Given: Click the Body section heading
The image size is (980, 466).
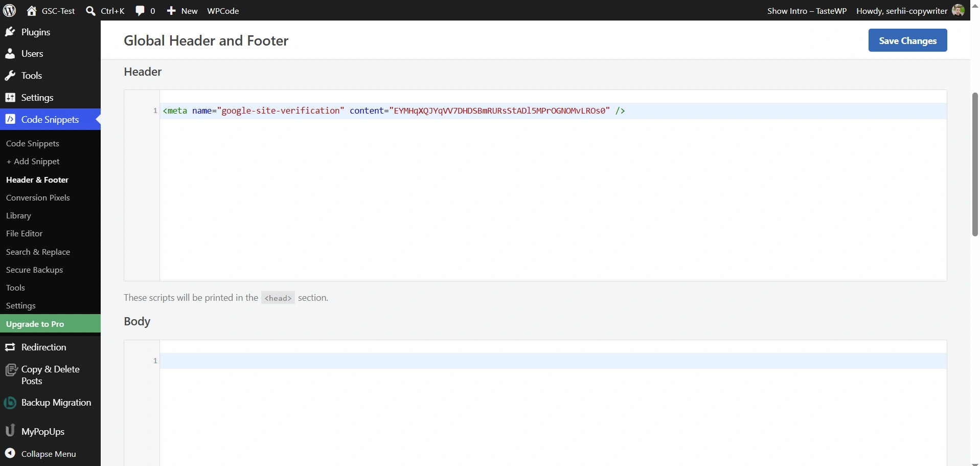Looking at the screenshot, I should coord(137,321).
